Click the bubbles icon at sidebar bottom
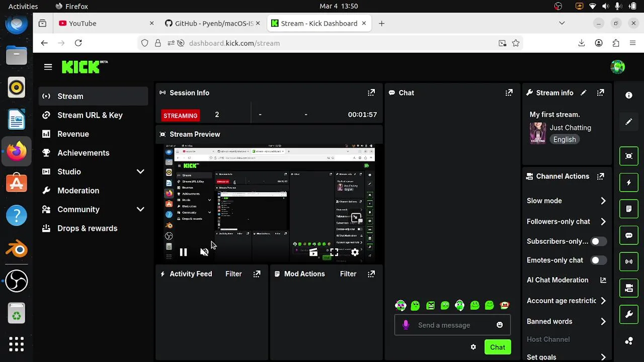644x362 pixels. click(x=629, y=341)
